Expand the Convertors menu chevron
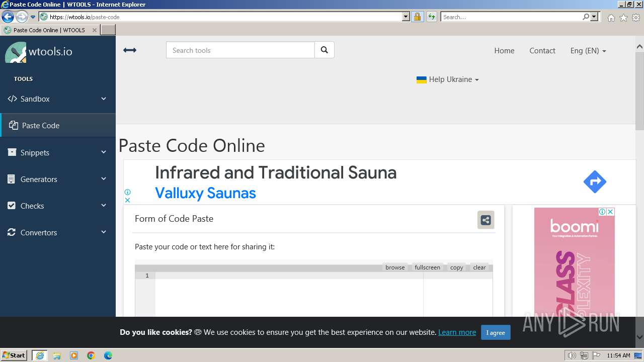The image size is (644, 362). tap(104, 232)
